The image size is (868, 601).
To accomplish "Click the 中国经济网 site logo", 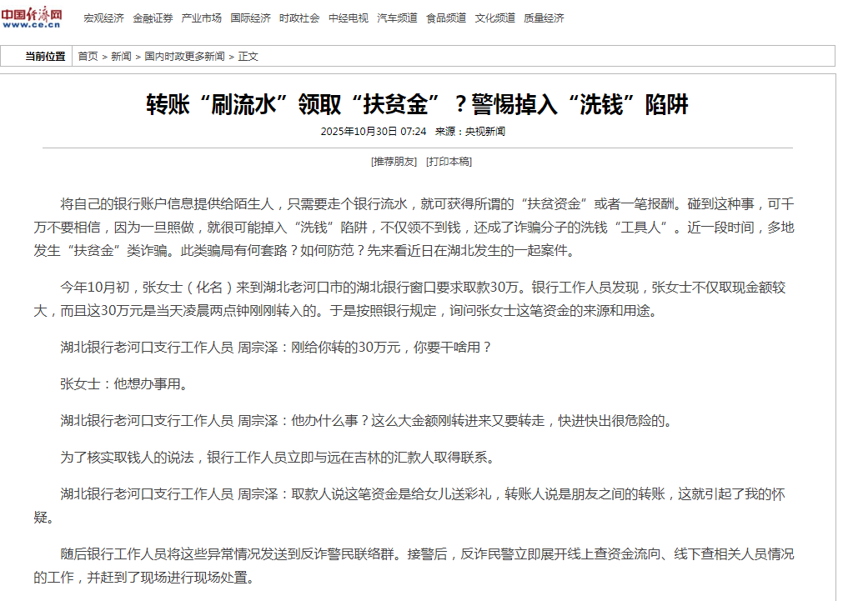I will click(x=33, y=18).
